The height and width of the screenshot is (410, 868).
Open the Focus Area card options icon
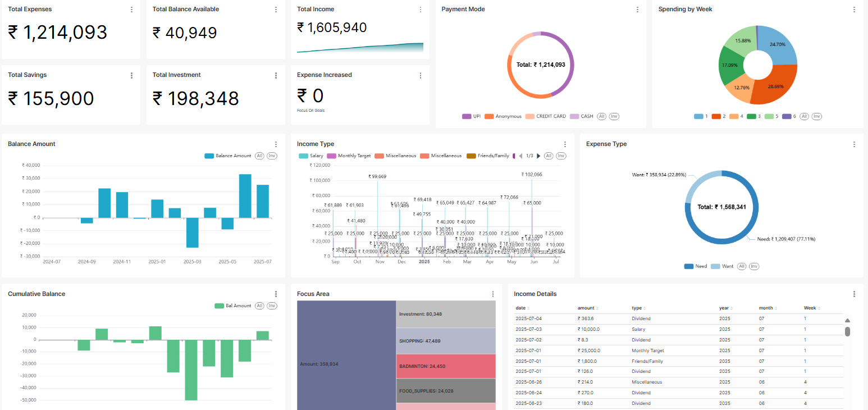492,294
